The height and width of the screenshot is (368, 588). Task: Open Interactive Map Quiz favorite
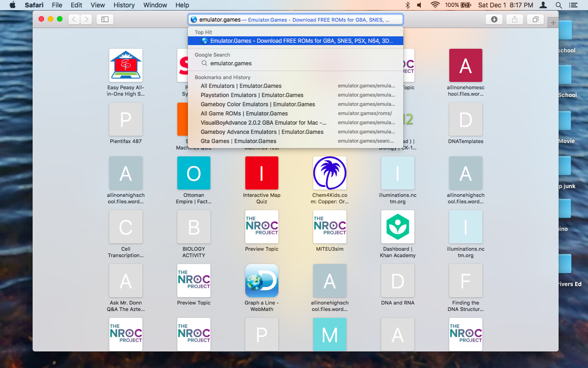point(262,173)
